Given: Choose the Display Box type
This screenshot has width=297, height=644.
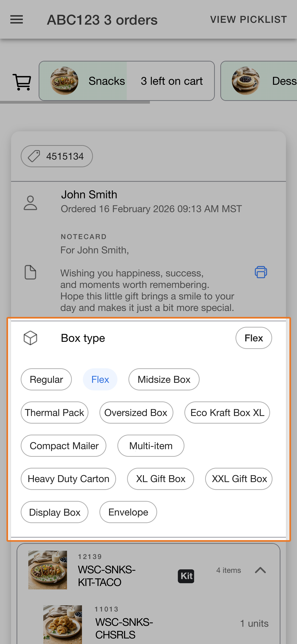Looking at the screenshot, I should pos(55,512).
